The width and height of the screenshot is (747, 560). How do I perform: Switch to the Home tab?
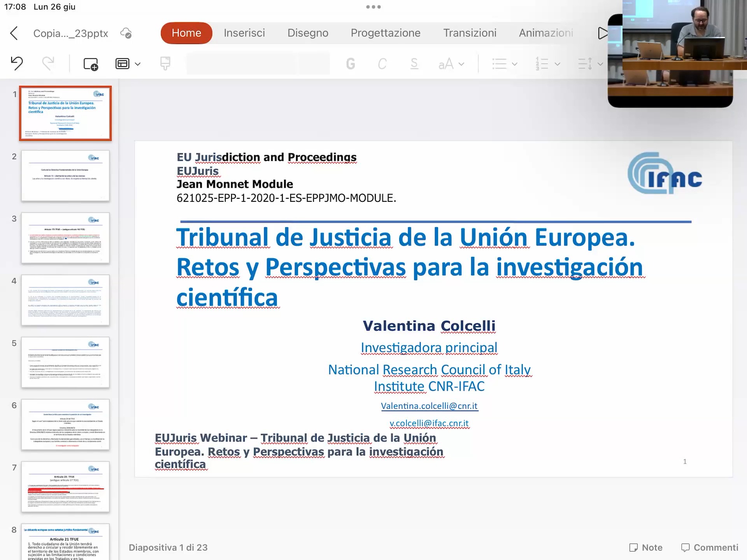tap(186, 33)
